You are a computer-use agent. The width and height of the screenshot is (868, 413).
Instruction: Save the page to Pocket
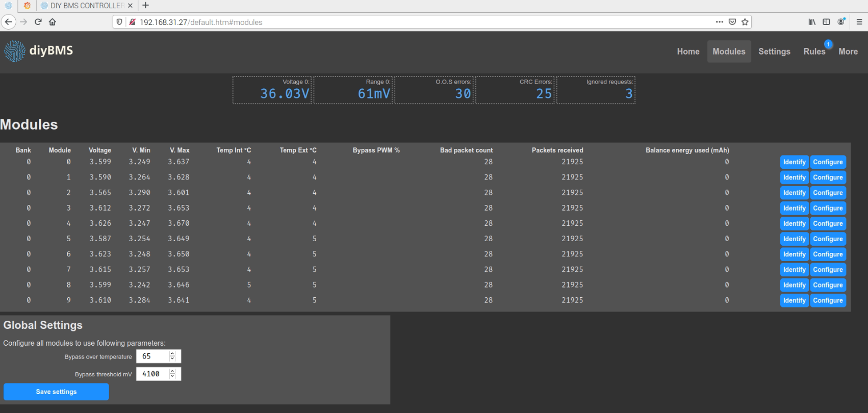[x=732, y=22]
